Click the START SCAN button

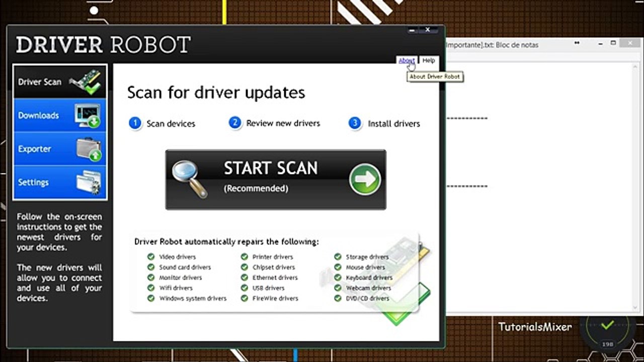pyautogui.click(x=276, y=179)
